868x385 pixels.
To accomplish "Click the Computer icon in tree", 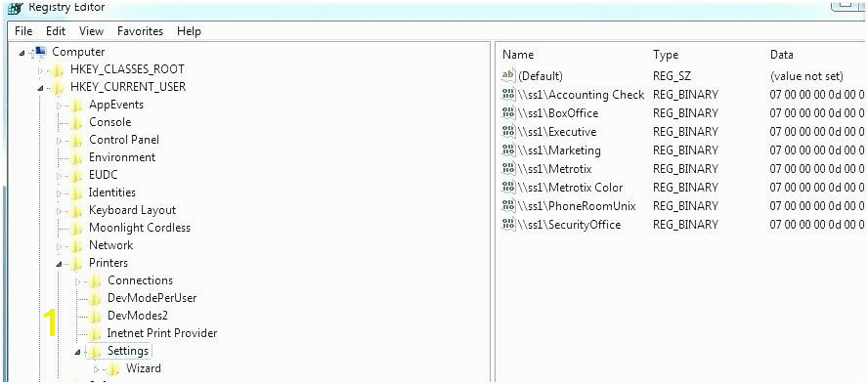I will (x=40, y=52).
